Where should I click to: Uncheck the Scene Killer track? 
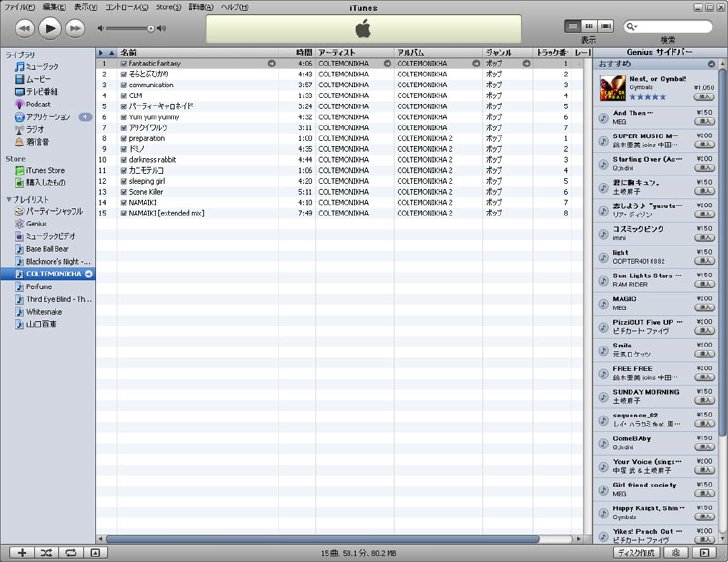124,192
